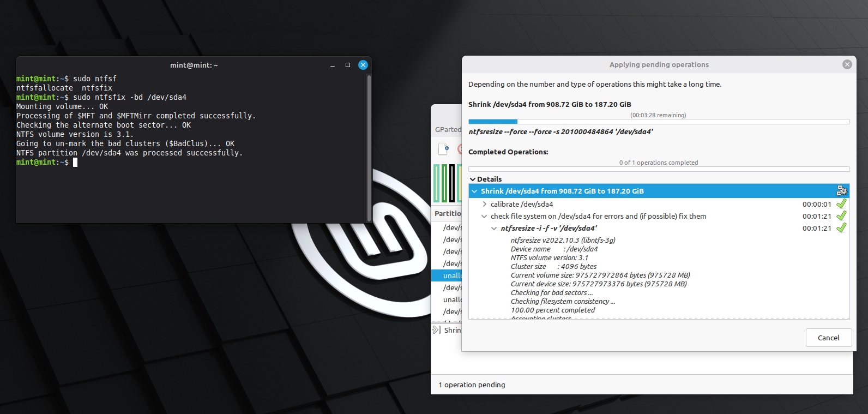Click the 'NTFS volume version: 3.1' dialog line
Image resolution: width=868 pixels, height=414 pixels.
click(x=549, y=257)
